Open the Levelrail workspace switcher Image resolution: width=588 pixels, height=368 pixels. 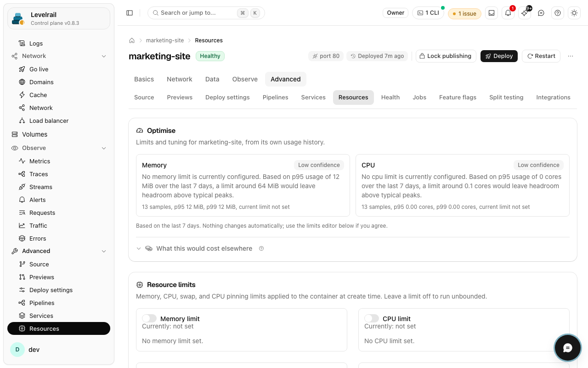[x=59, y=18]
